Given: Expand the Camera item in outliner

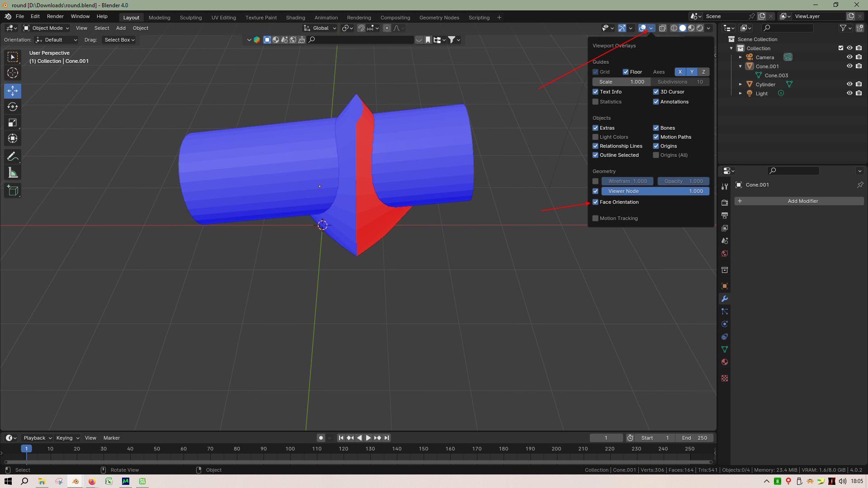Looking at the screenshot, I should [x=741, y=57].
